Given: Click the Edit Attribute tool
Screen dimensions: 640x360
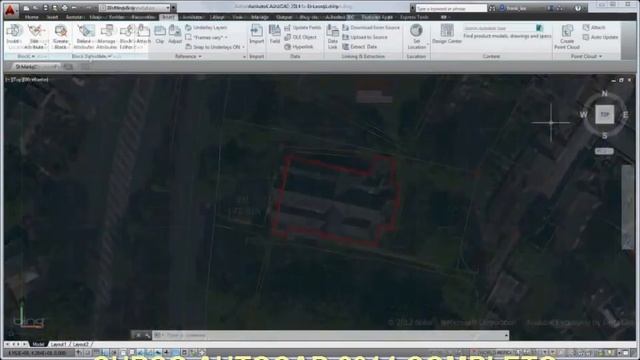Looking at the screenshot, I should (36, 36).
